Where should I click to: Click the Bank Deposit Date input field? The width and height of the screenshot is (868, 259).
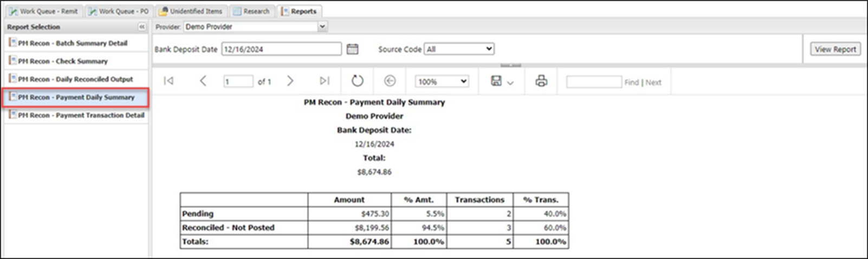pos(281,49)
